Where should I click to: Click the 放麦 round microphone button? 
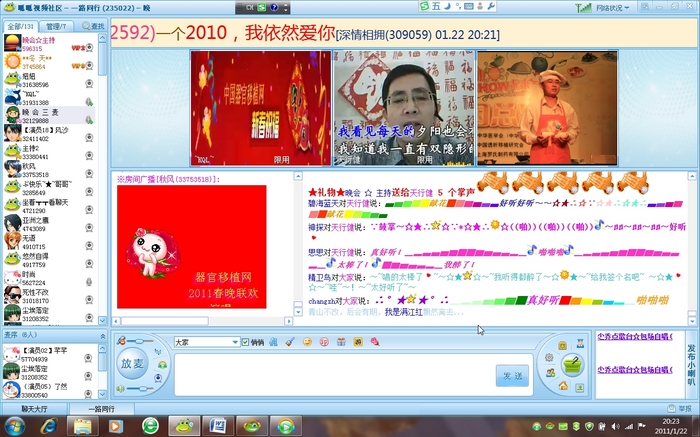tap(132, 364)
